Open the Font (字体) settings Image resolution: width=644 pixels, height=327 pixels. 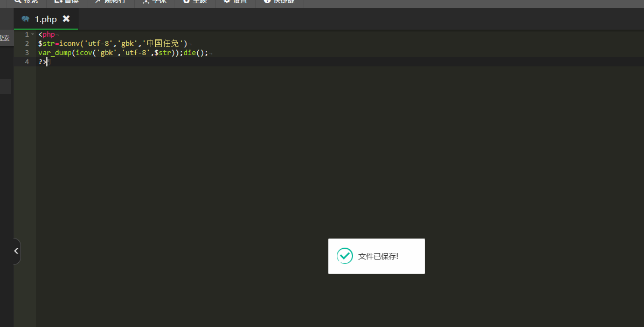(154, 2)
